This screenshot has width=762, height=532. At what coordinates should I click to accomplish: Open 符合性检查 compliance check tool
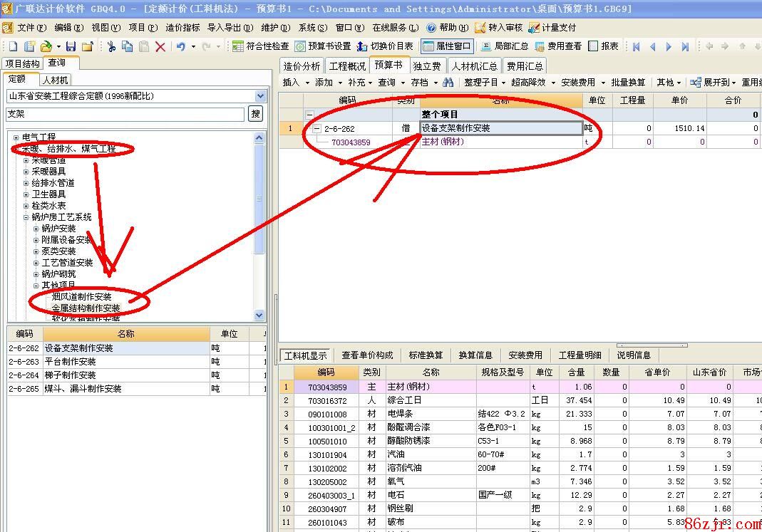(260, 46)
